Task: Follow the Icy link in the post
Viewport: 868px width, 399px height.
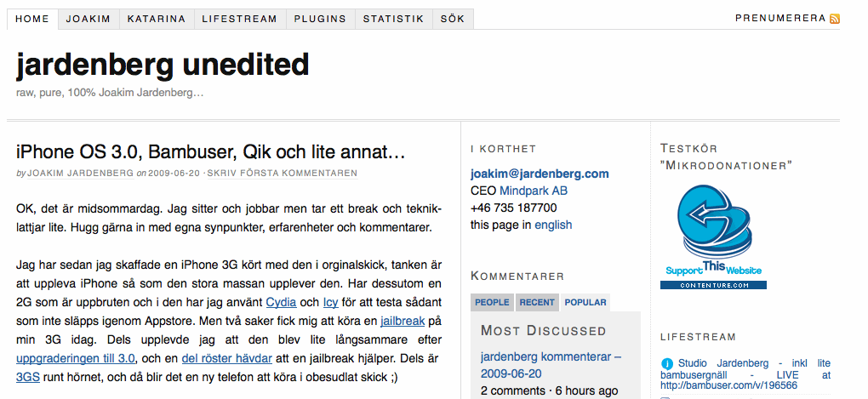Action: [x=330, y=303]
